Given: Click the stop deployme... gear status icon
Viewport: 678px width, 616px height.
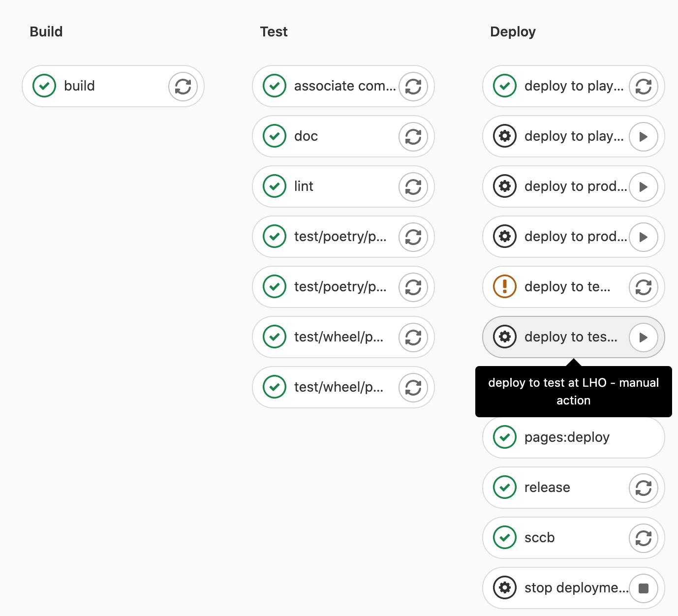Looking at the screenshot, I should click(505, 588).
